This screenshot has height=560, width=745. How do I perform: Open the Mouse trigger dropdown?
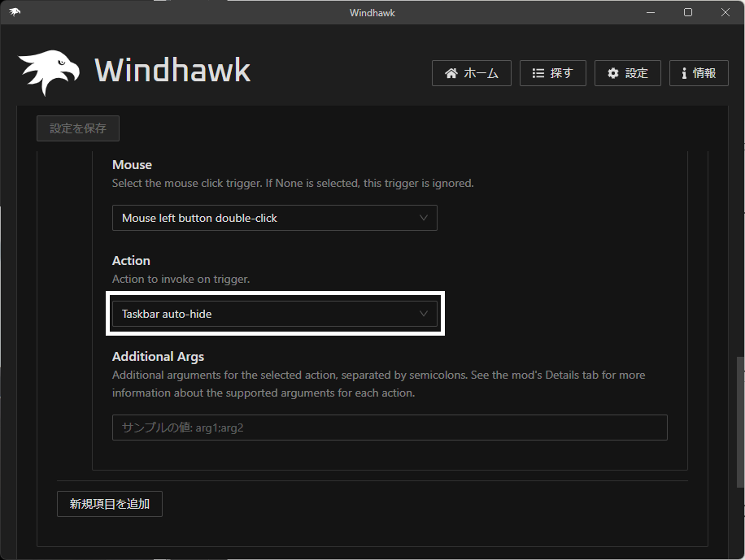coord(274,218)
